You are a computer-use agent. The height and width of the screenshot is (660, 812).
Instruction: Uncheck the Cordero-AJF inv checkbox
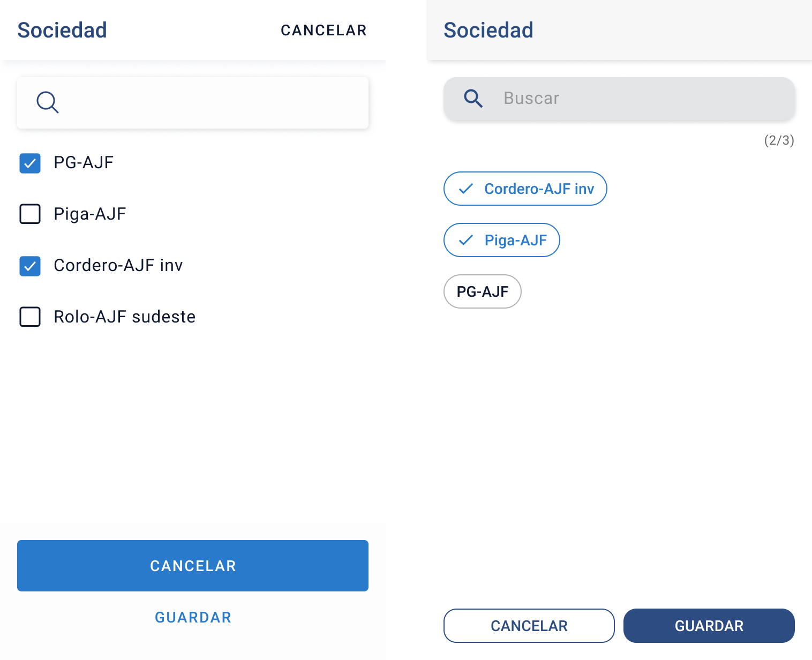30,266
